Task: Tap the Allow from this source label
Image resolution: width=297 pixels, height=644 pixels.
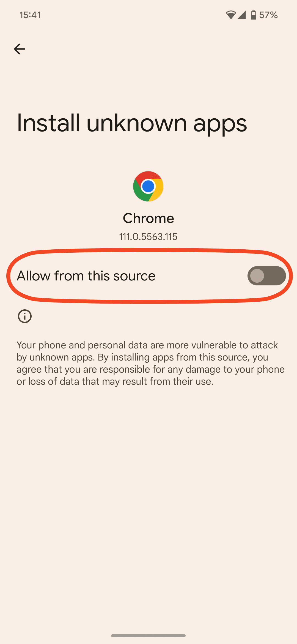Action: 86,276
